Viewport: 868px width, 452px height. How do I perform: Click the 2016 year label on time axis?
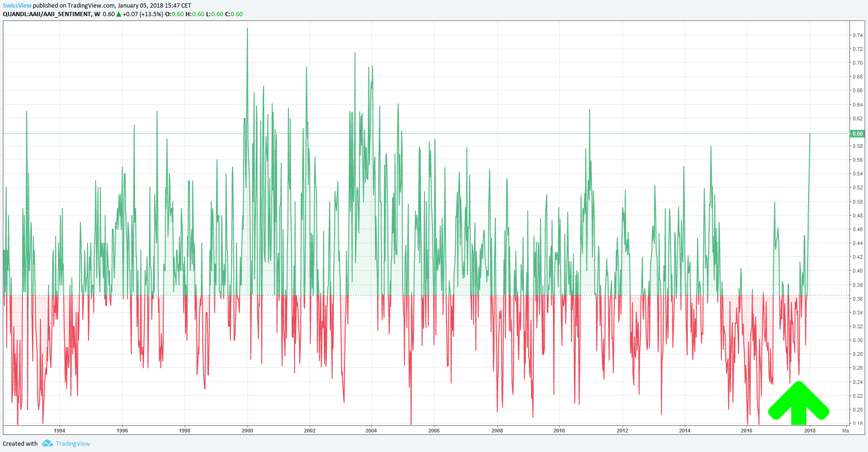747,431
